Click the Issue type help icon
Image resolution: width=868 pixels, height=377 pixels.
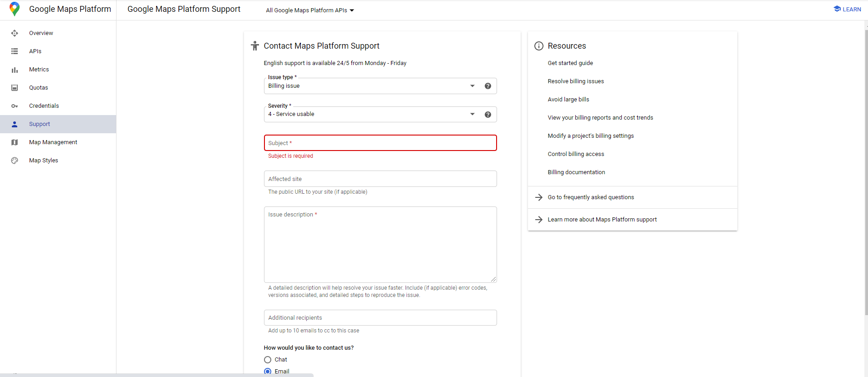pos(488,86)
